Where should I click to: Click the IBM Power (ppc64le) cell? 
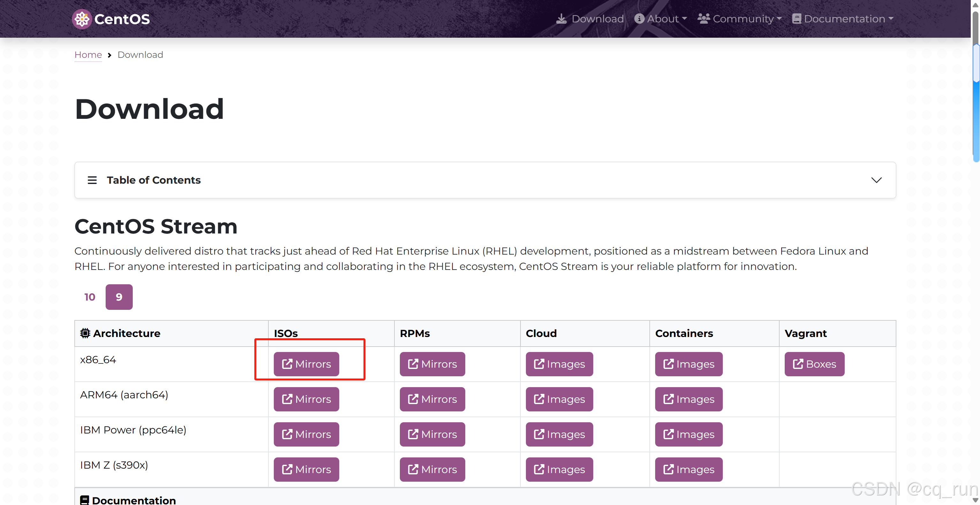(171, 434)
